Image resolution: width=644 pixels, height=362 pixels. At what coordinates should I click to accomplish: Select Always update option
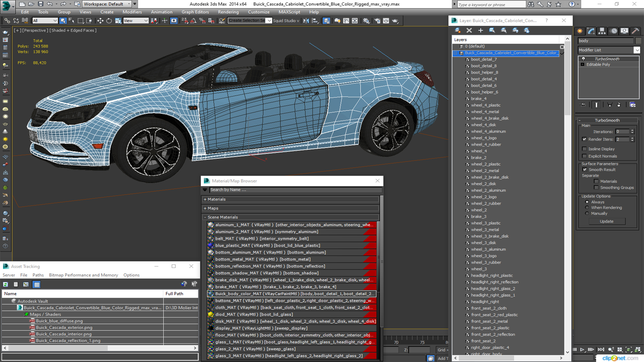[x=587, y=202]
